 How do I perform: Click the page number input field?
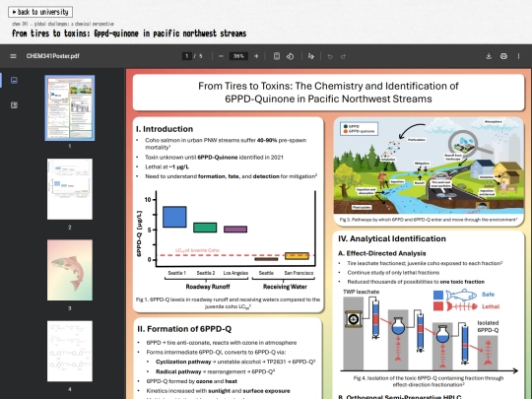[186, 56]
